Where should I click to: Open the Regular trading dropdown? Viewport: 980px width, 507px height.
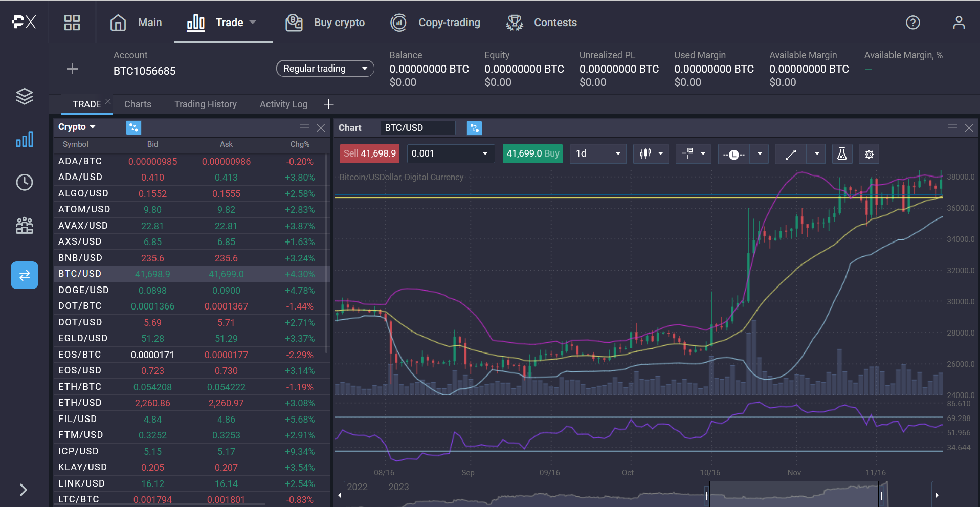click(325, 69)
